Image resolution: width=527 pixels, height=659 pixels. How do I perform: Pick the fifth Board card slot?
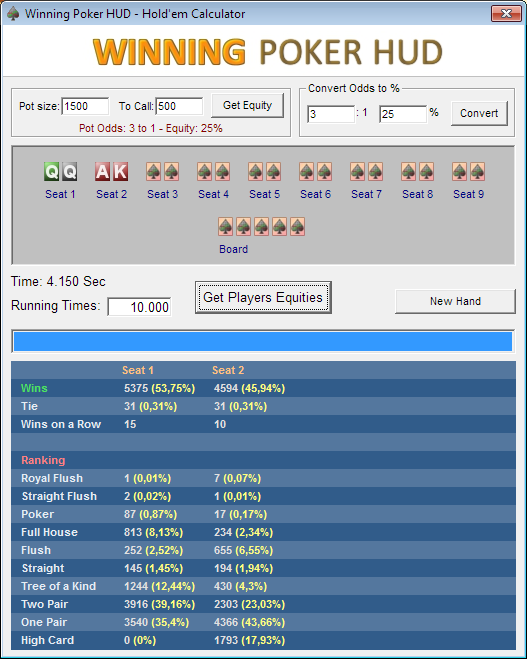[x=298, y=227]
